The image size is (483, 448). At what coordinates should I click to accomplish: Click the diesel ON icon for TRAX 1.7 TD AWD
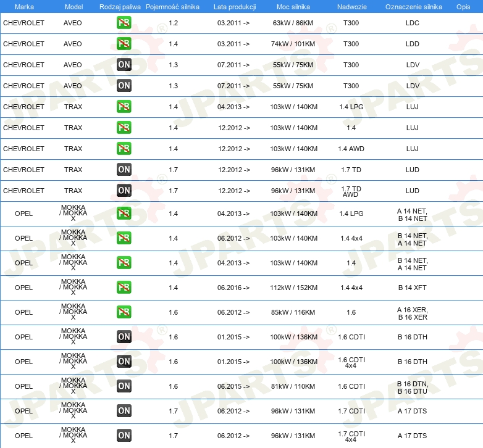point(124,191)
